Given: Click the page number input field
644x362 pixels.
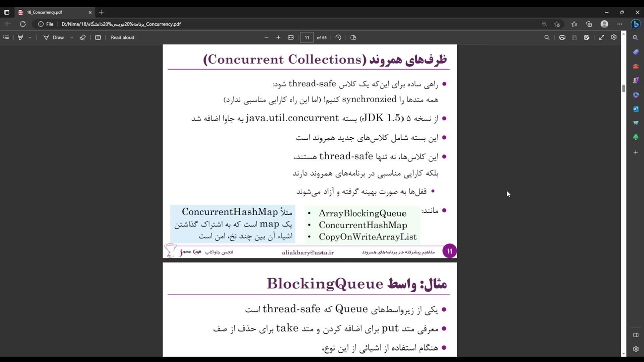Looking at the screenshot, I should click(x=307, y=37).
